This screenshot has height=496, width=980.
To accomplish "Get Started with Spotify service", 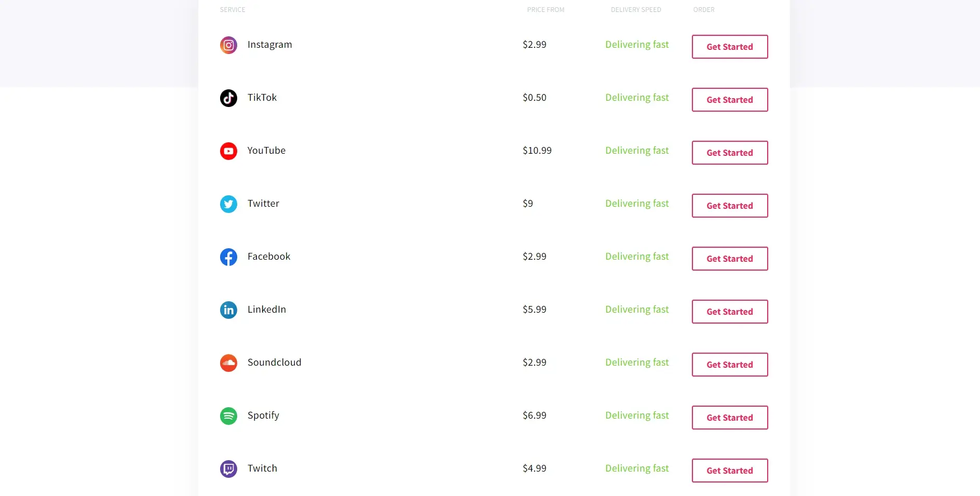I will click(x=730, y=418).
